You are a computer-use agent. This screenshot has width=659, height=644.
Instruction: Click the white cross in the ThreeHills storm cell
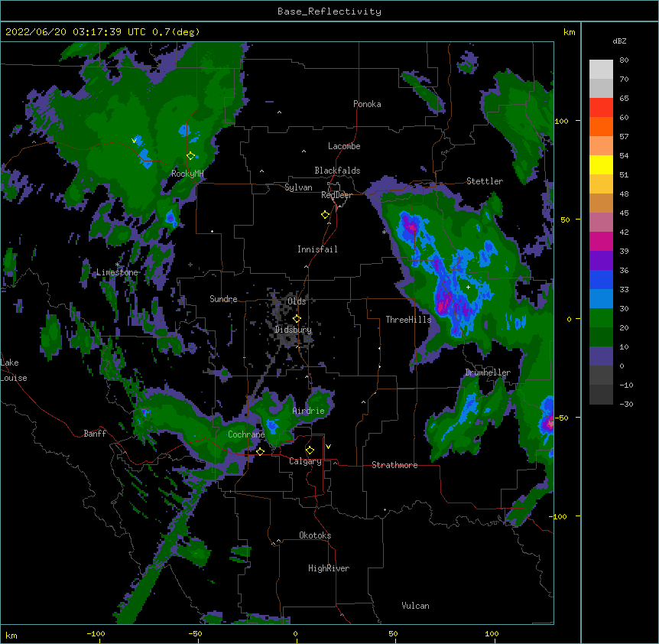[x=468, y=287]
